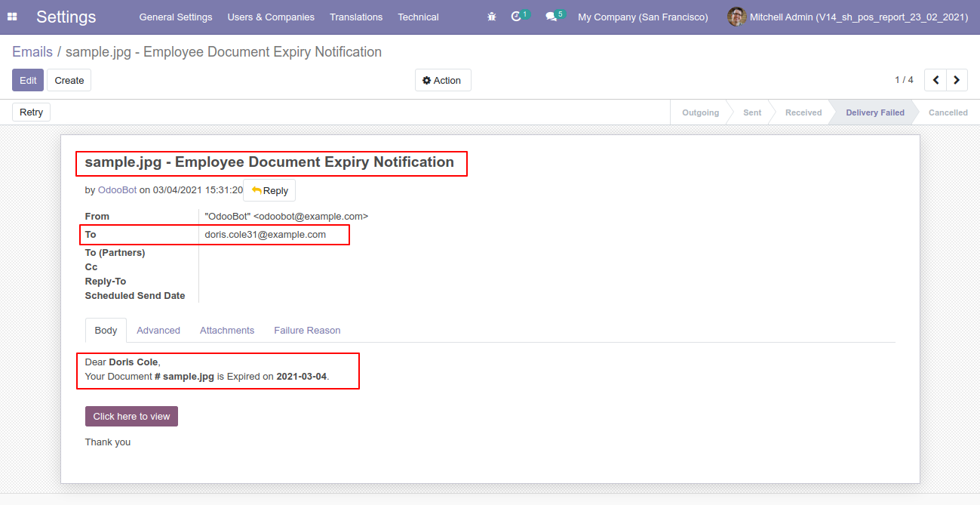Set status to Cancelled
Image resolution: width=980 pixels, height=505 pixels.
(x=948, y=112)
